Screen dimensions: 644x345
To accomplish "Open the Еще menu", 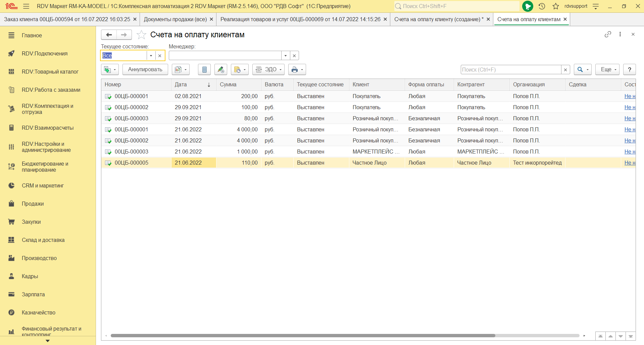I will [607, 70].
